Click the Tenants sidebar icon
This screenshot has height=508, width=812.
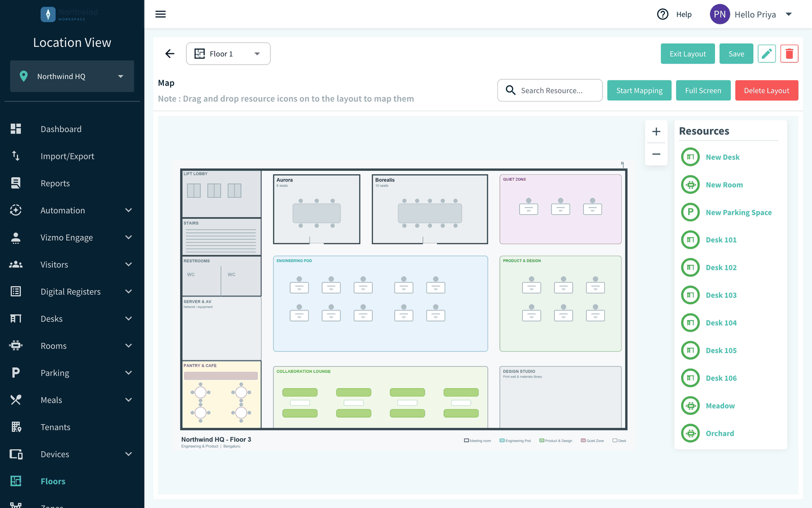[x=16, y=427]
